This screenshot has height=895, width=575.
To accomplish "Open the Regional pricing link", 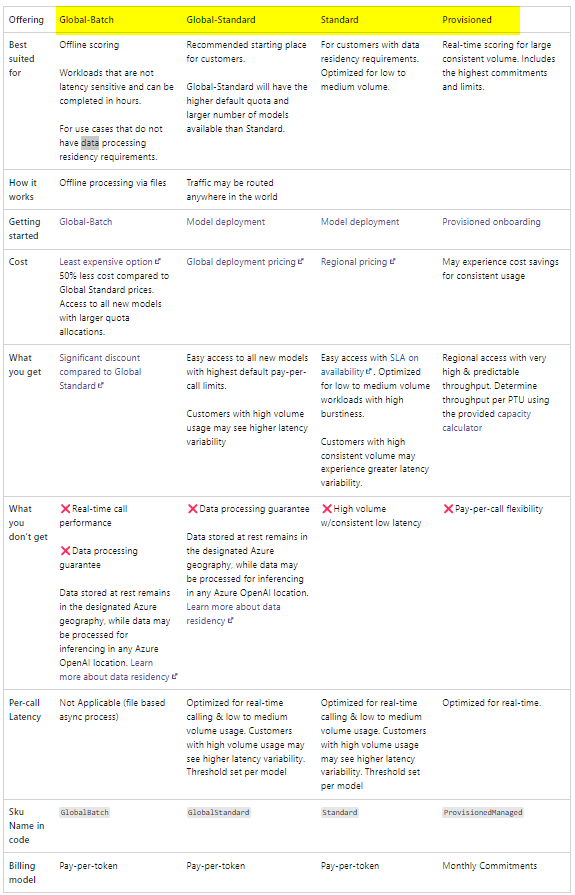I will pyautogui.click(x=354, y=262).
